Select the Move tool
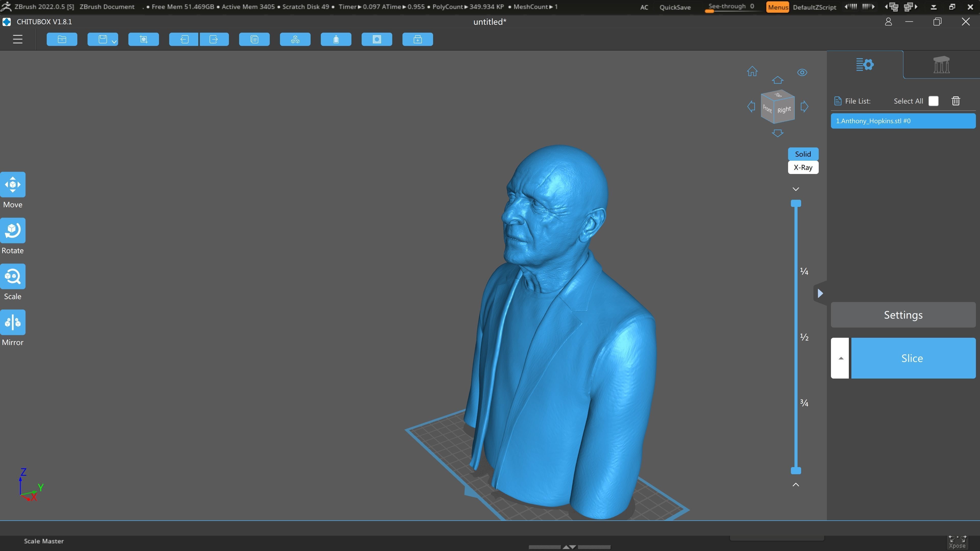This screenshot has height=551, width=980. coord(13,184)
